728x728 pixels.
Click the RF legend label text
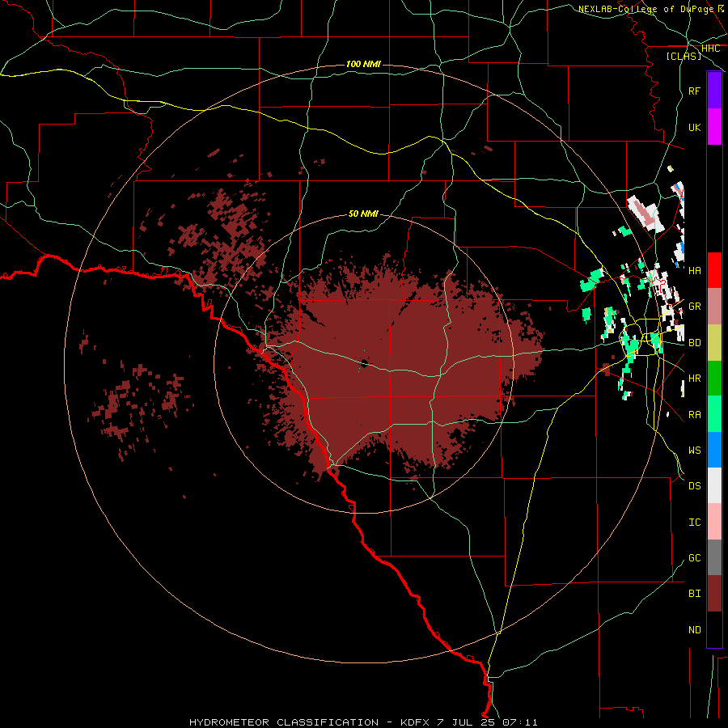(694, 91)
